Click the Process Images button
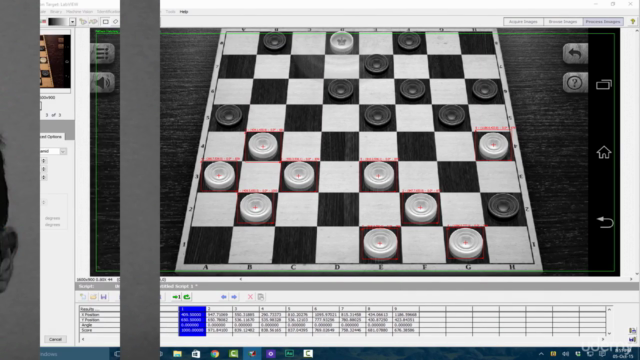This screenshot has height=360, width=640. (603, 22)
